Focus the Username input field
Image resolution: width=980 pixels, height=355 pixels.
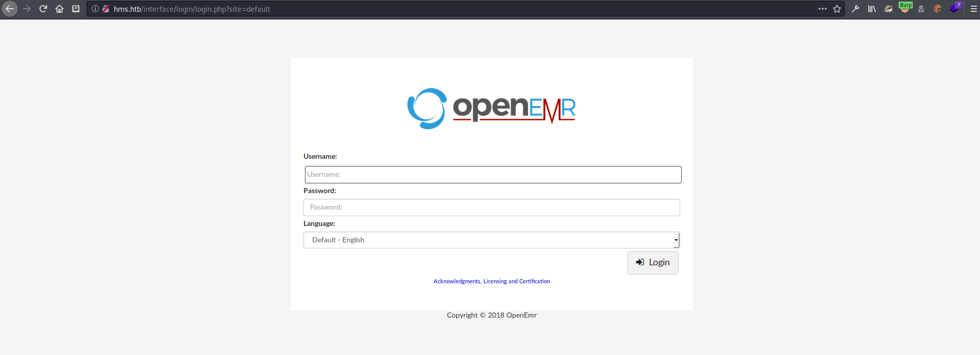pyautogui.click(x=493, y=174)
